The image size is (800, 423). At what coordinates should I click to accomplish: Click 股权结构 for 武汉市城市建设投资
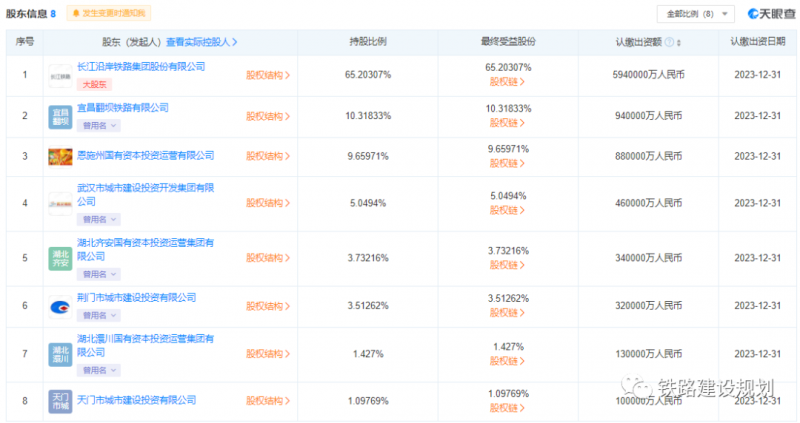click(x=268, y=203)
